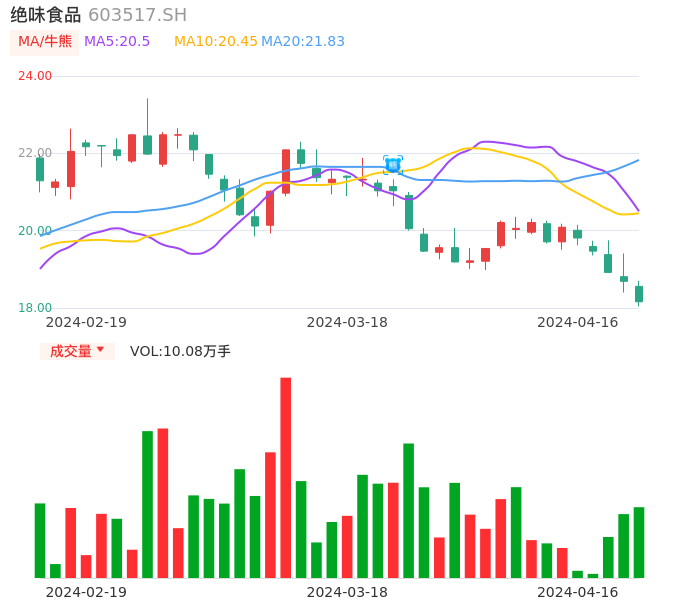
Task: Click the VOL:10.08万手 volume readout
Action: pos(180,351)
